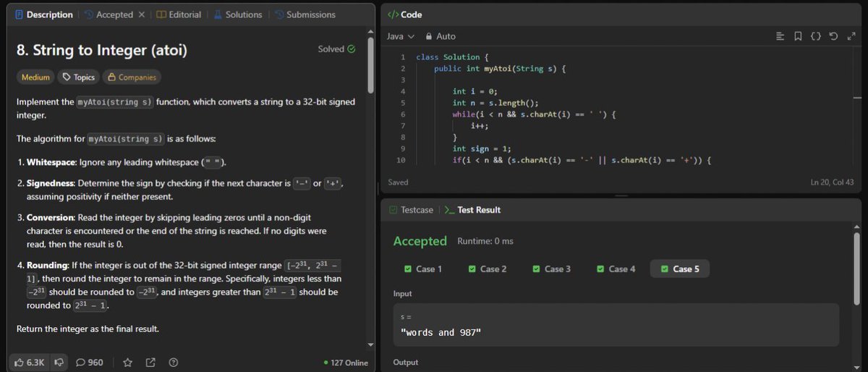Image resolution: width=868 pixels, height=372 pixels.
Task: Downvote the problem with thumbs down
Action: pyautogui.click(x=58, y=362)
